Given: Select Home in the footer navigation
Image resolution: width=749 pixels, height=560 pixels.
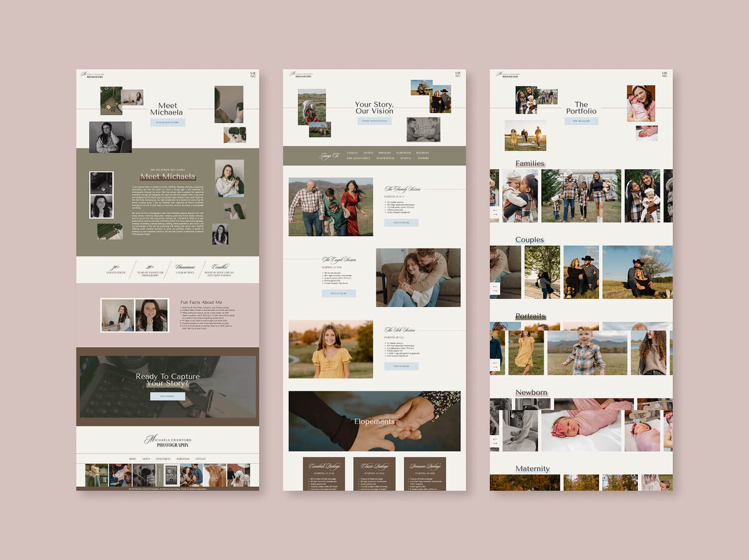Looking at the screenshot, I should pyautogui.click(x=132, y=459).
